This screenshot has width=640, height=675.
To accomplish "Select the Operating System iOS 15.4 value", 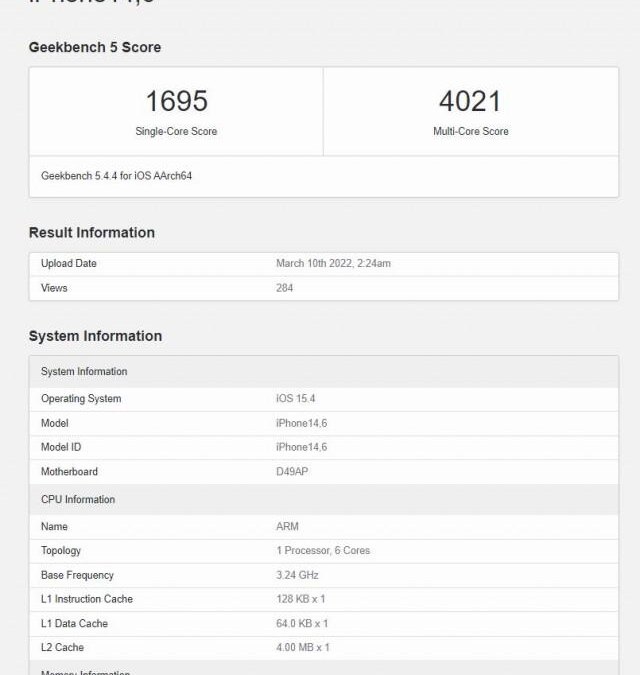I will coord(295,399).
